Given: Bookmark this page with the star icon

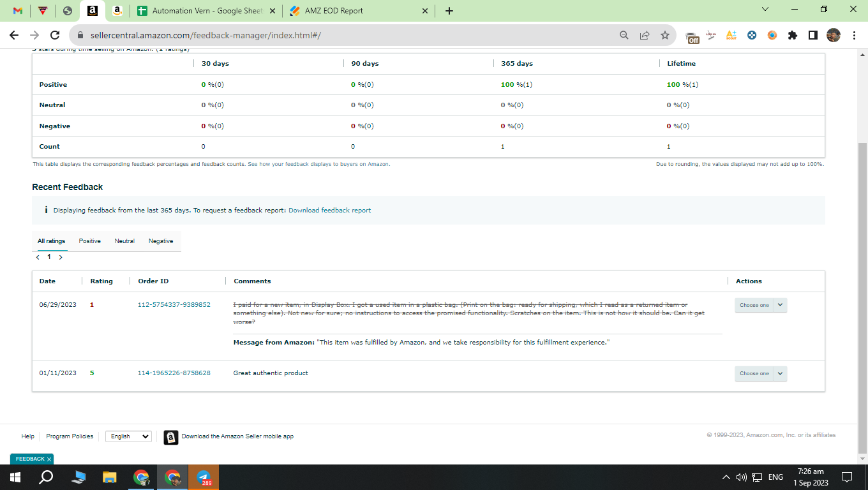Looking at the screenshot, I should [665, 36].
